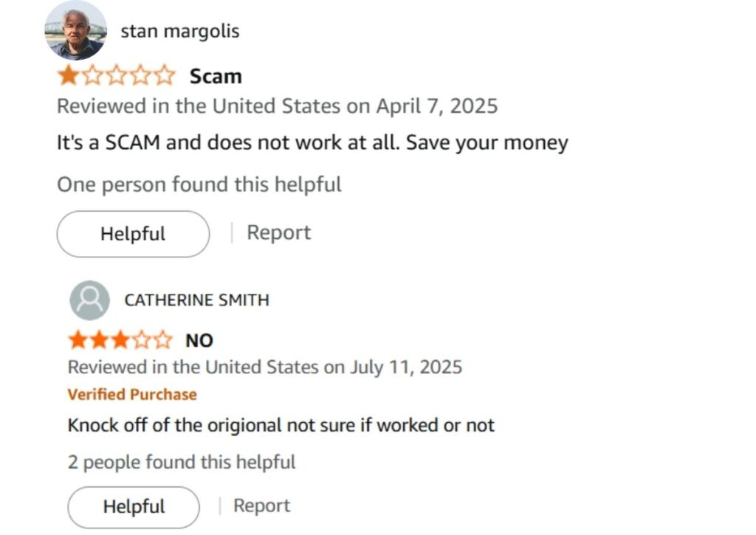
Task: Click stan margolis's profile photo
Action: (76, 31)
